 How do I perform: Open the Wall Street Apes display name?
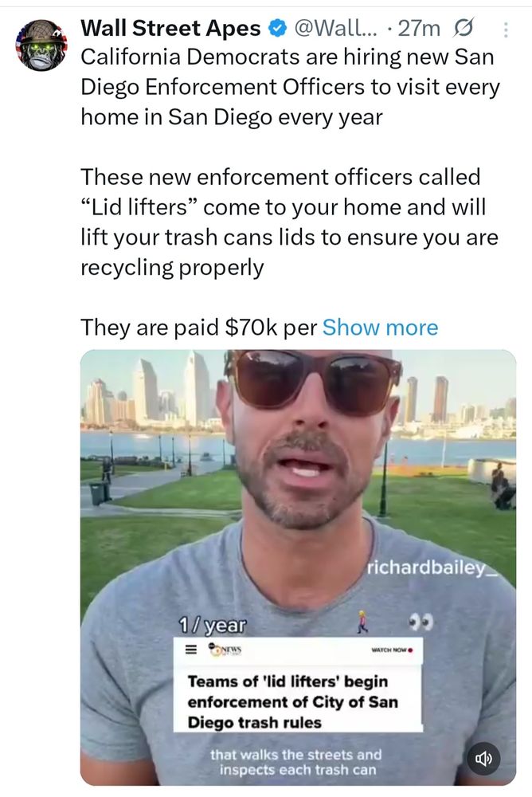click(170, 29)
